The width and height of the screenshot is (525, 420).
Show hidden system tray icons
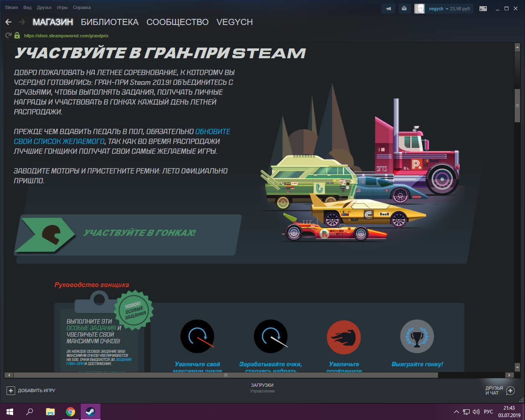point(457,412)
